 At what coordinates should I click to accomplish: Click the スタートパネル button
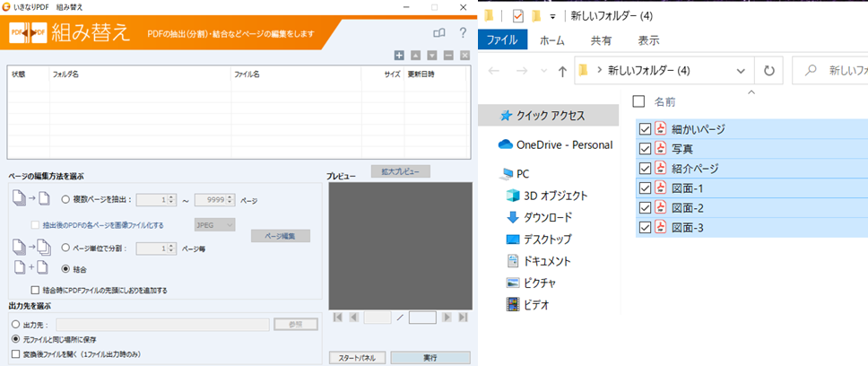[x=357, y=357]
